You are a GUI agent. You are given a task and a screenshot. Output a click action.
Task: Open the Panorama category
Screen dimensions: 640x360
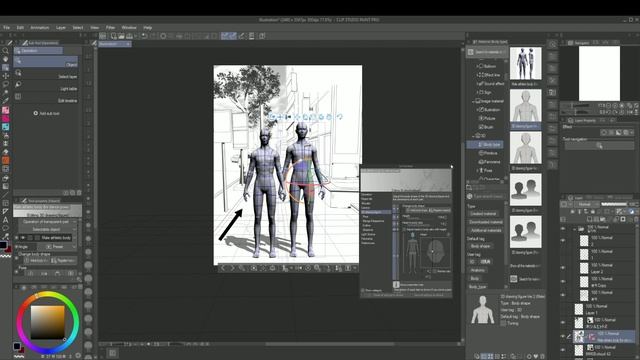[489, 162]
